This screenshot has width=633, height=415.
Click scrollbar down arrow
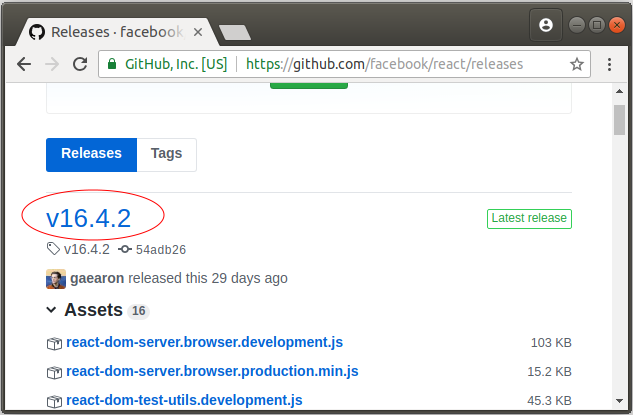(x=619, y=401)
